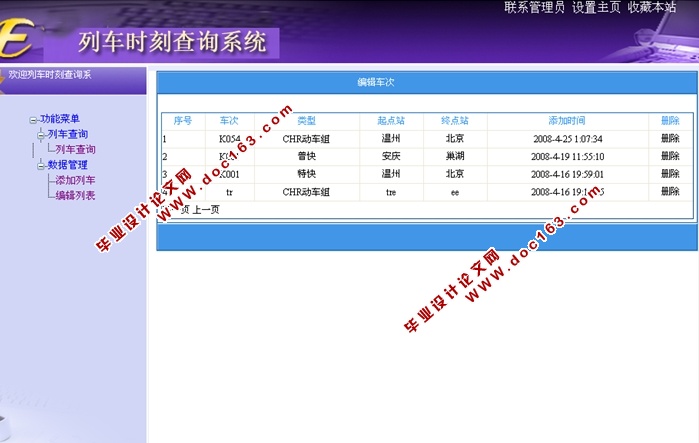
Task: Click train number tr cell
Action: [x=229, y=192]
